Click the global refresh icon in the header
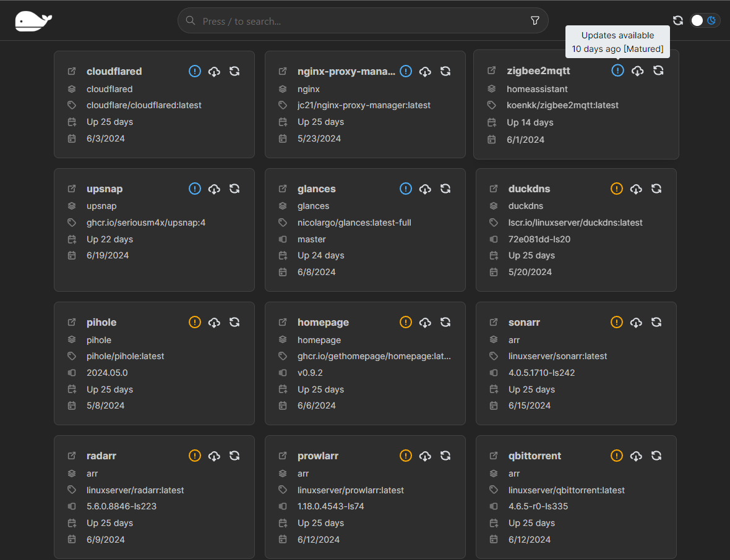 (x=678, y=20)
